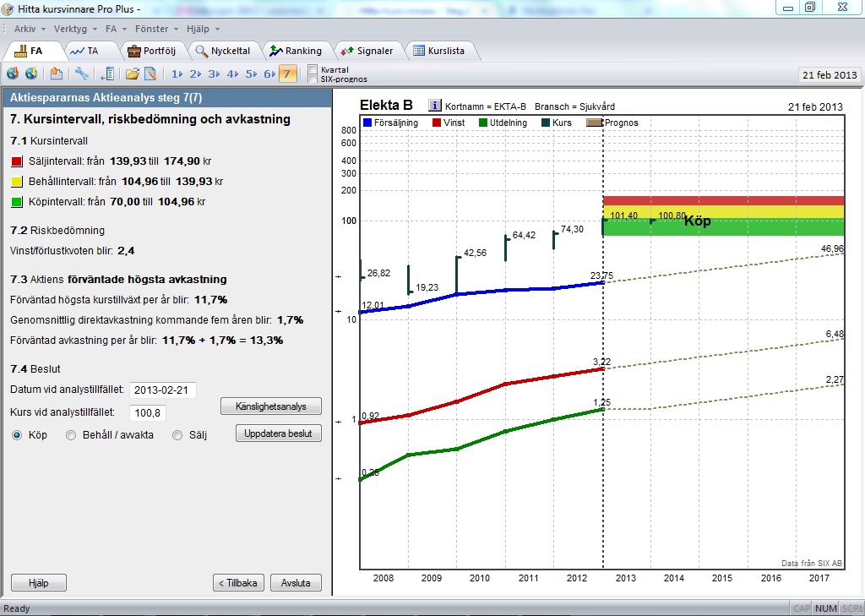Open the Verktyg menu
Screen dimensions: 865x616
coord(75,29)
